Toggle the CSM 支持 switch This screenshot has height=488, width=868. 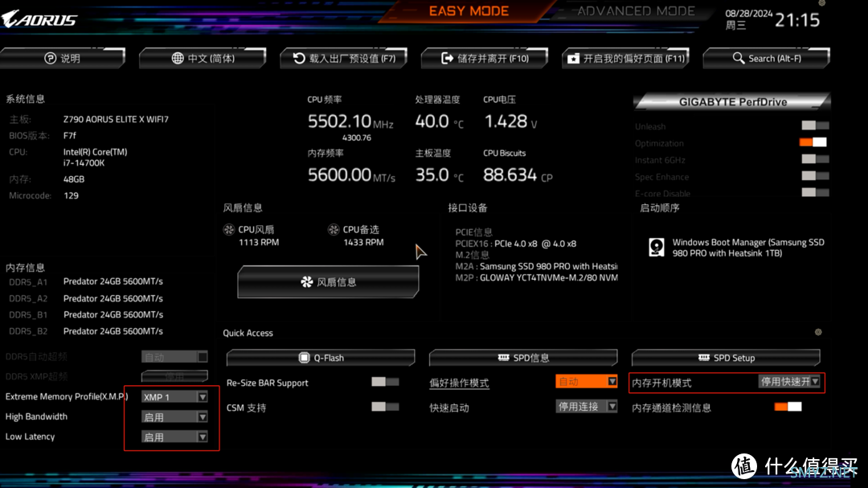click(x=385, y=407)
